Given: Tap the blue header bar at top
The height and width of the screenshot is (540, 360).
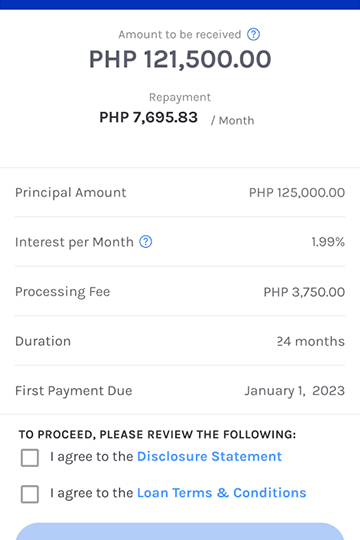Looking at the screenshot, I should [180, 4].
